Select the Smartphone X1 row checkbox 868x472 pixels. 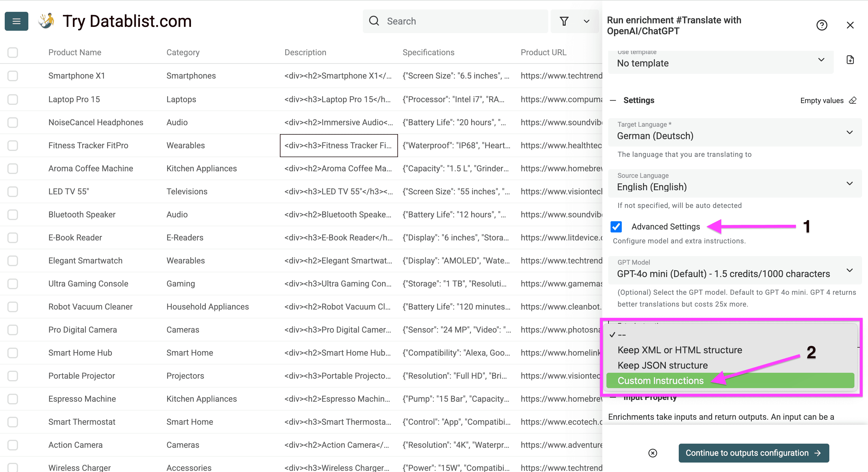click(x=12, y=76)
